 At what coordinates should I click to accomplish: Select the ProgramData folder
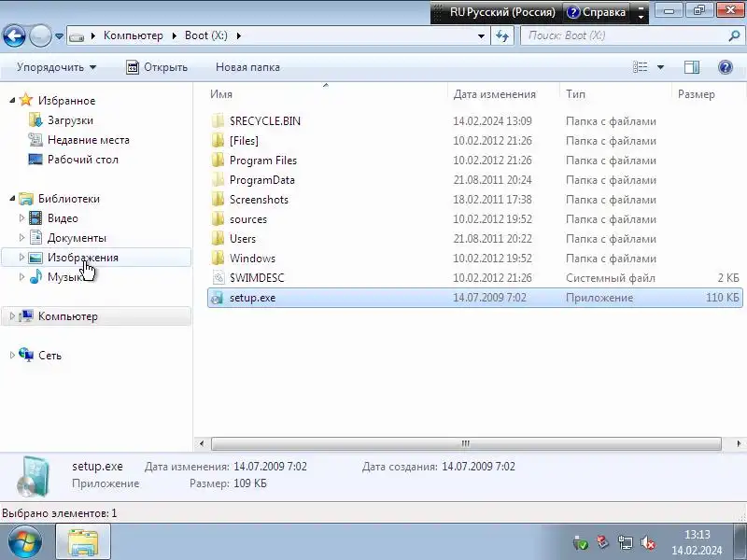click(x=261, y=179)
